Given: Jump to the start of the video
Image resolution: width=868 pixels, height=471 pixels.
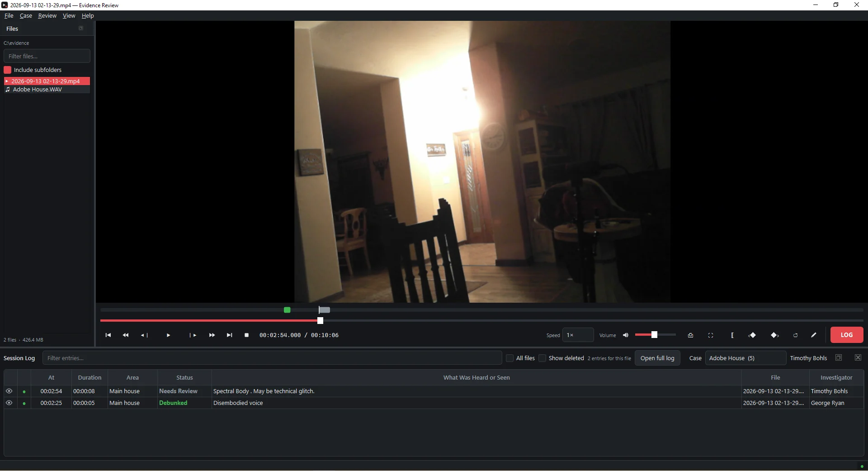Looking at the screenshot, I should [x=108, y=335].
